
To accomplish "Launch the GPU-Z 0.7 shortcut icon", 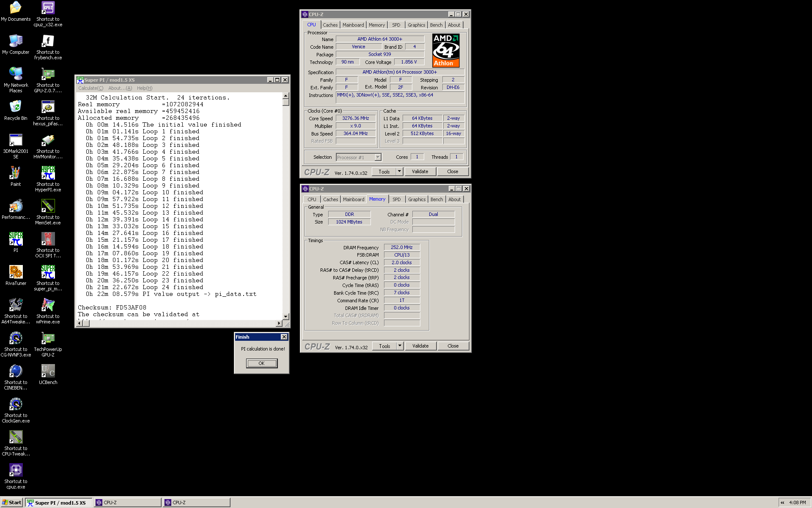I will (48, 80).
